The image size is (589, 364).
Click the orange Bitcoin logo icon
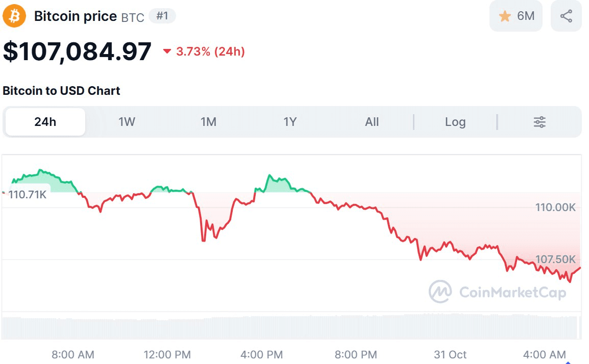[x=14, y=16]
